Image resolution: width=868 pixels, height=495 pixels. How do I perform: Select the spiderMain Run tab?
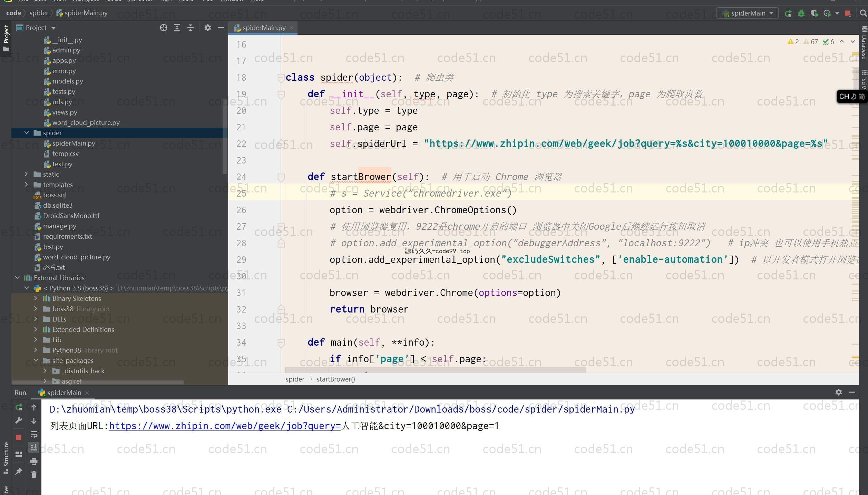64,393
